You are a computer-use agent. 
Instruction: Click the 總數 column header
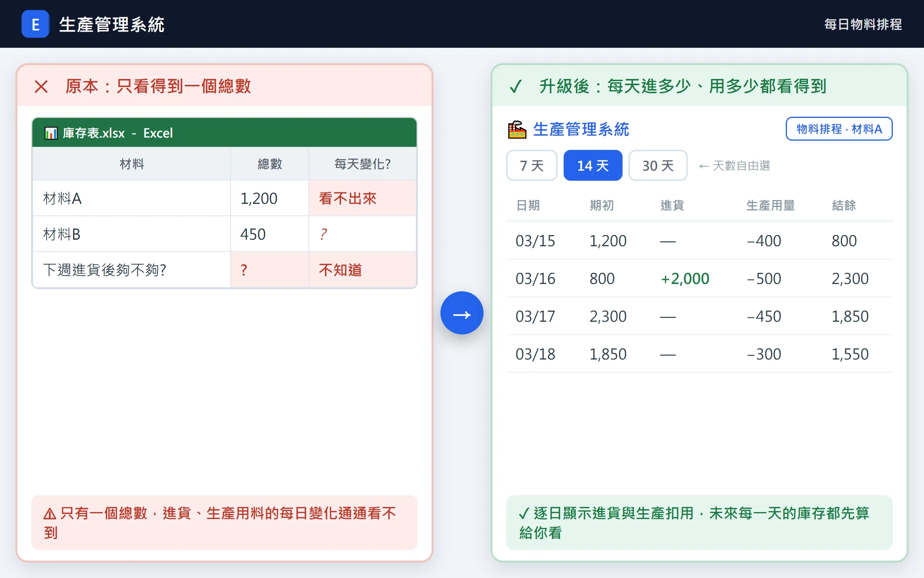tap(270, 164)
